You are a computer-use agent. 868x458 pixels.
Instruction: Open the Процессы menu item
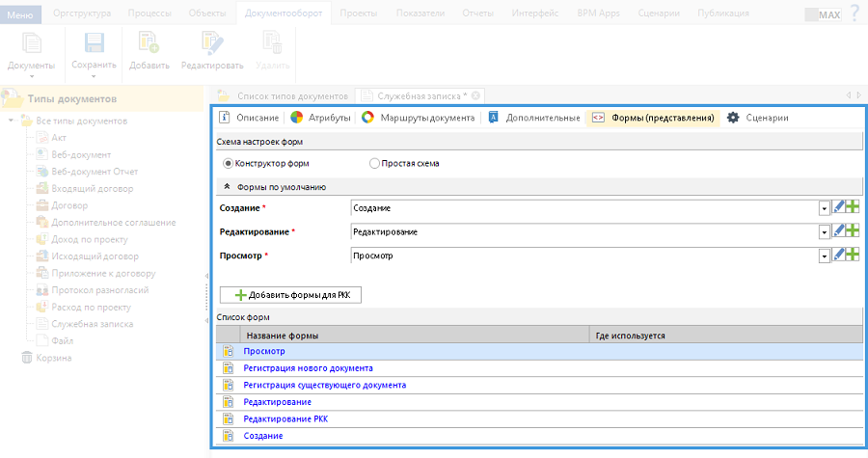click(149, 13)
